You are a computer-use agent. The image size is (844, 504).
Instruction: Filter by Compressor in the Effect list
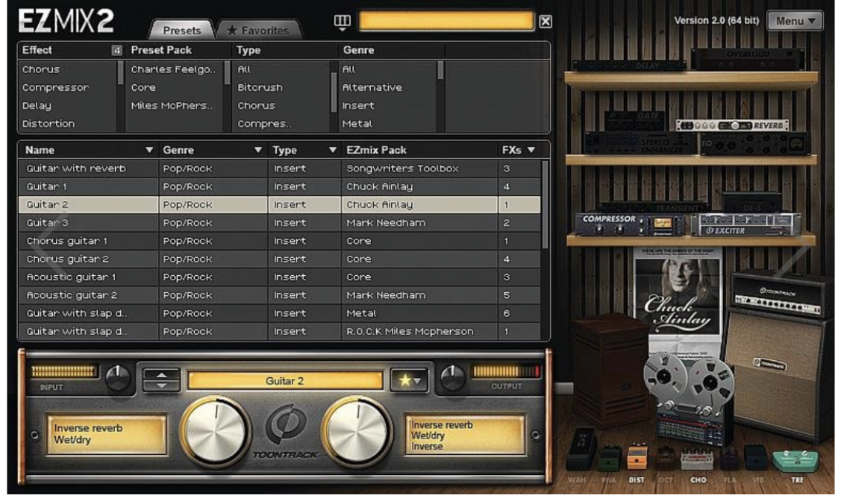pyautogui.click(x=55, y=88)
